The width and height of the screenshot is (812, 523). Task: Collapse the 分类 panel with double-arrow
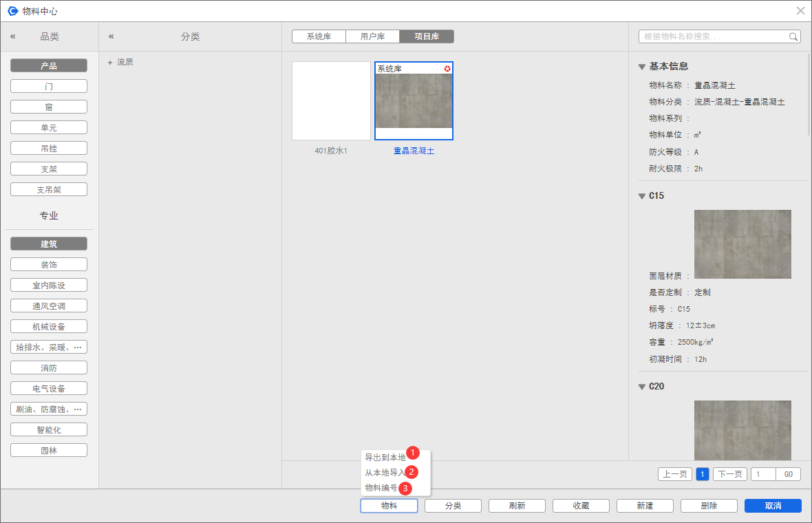(x=111, y=36)
